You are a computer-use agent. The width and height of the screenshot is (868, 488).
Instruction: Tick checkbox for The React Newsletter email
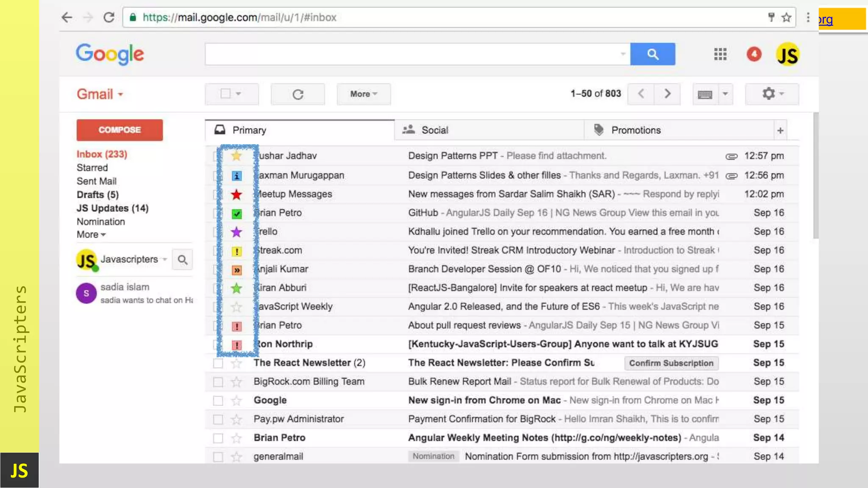(x=218, y=363)
